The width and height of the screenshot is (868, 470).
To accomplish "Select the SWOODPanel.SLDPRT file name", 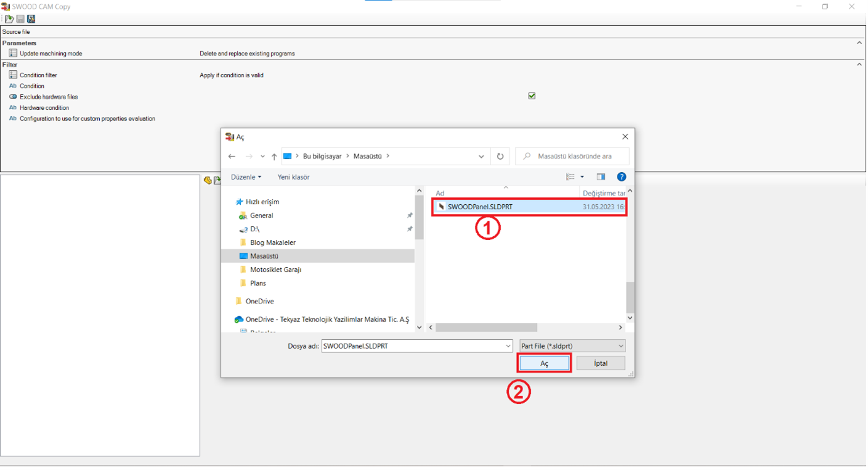I will pos(480,207).
